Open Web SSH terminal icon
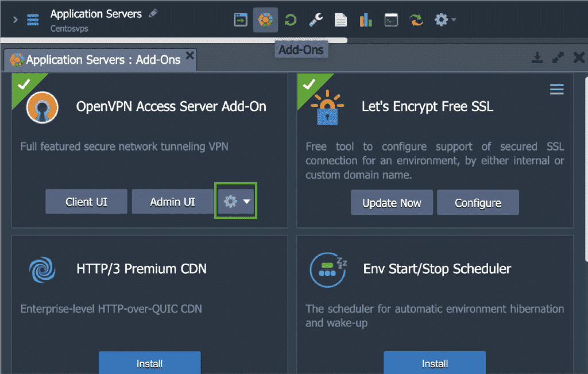 point(391,20)
